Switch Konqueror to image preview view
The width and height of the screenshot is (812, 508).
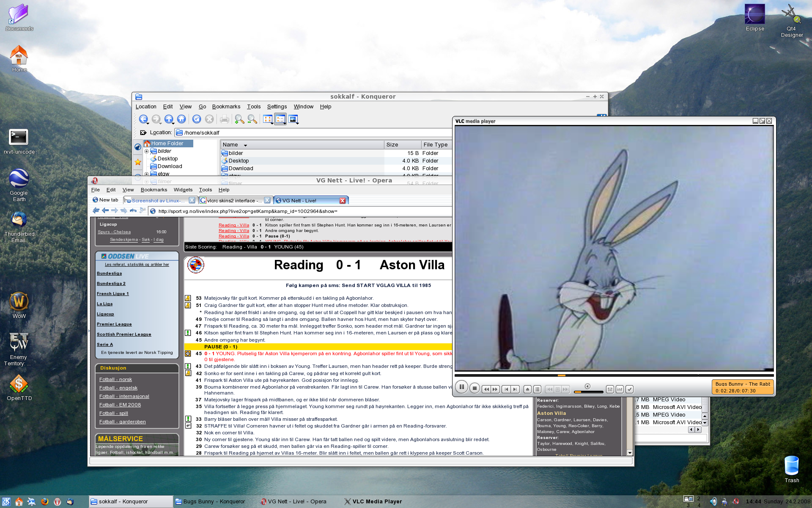tap(293, 119)
